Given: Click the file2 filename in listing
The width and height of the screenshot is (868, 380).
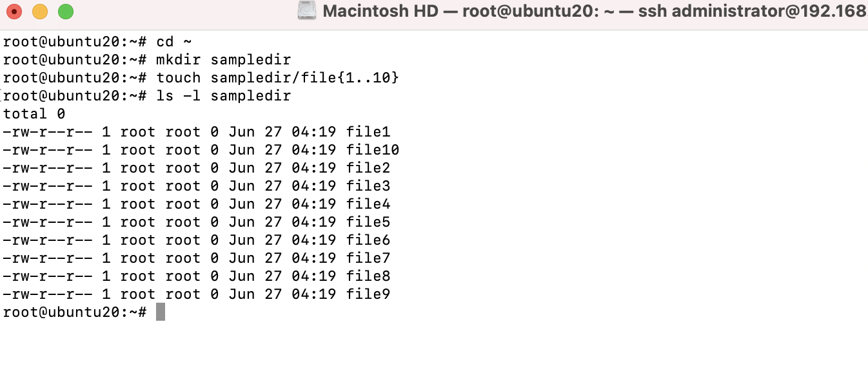Looking at the screenshot, I should pyautogui.click(x=368, y=168).
